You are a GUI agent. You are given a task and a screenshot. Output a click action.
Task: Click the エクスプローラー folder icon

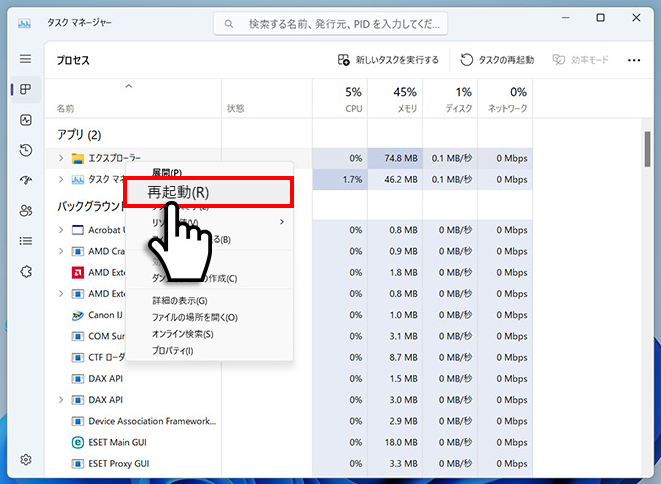[78, 159]
